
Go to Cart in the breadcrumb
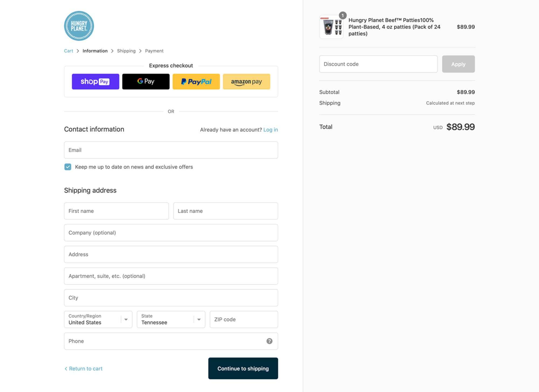pos(68,51)
